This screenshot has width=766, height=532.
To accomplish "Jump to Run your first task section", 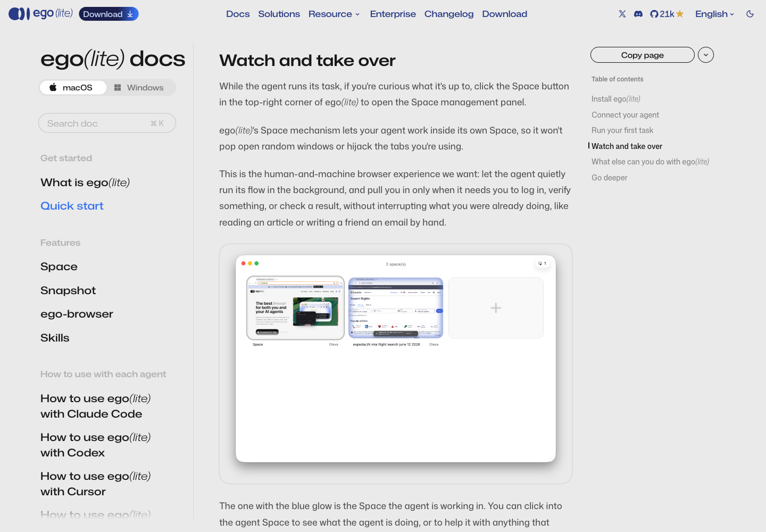I will tap(622, 130).
